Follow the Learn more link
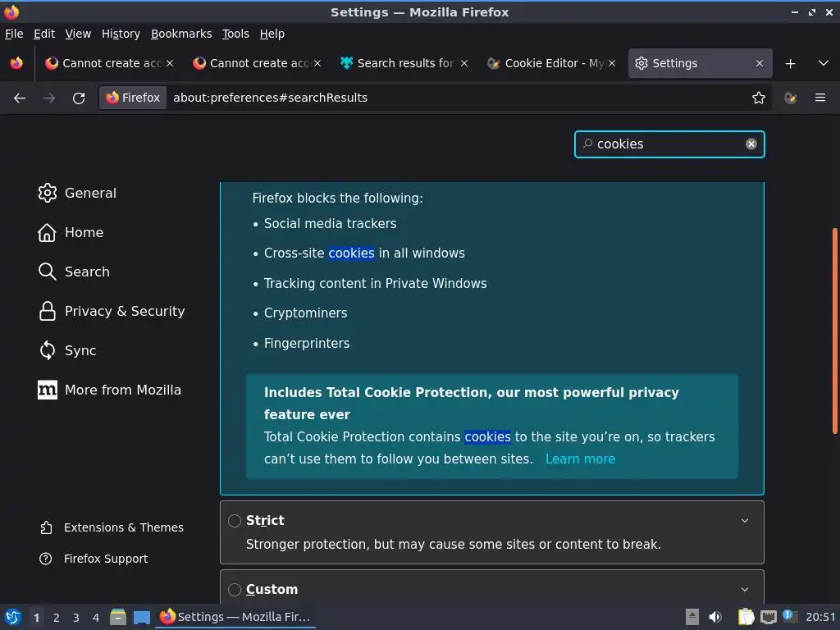The height and width of the screenshot is (630, 840). click(x=580, y=459)
